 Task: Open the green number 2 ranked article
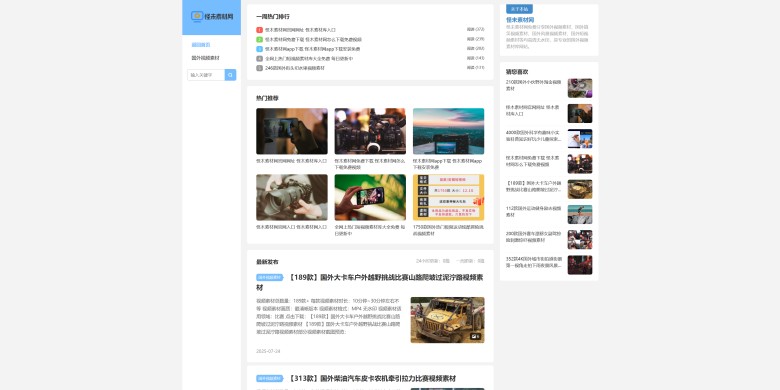tap(313, 39)
